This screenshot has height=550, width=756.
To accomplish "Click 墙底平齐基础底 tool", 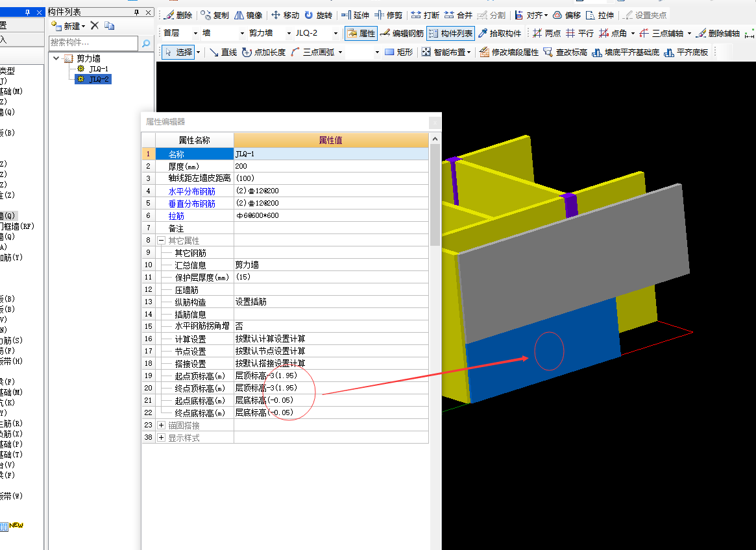I will click(x=626, y=52).
